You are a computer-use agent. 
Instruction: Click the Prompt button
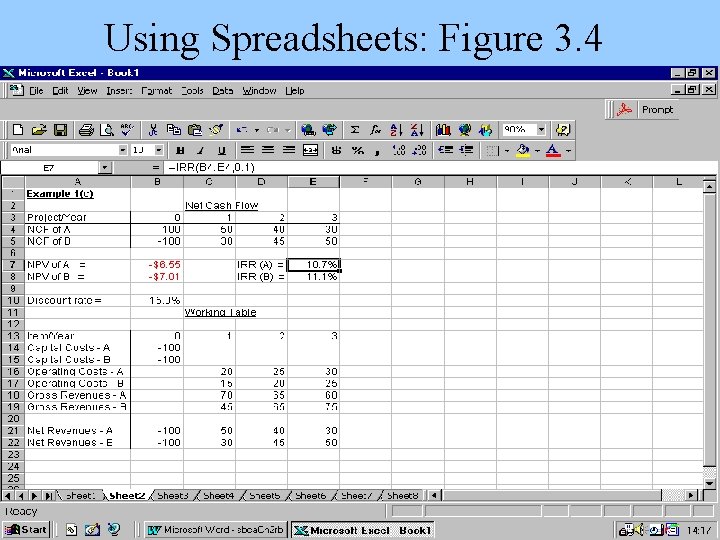pos(657,110)
